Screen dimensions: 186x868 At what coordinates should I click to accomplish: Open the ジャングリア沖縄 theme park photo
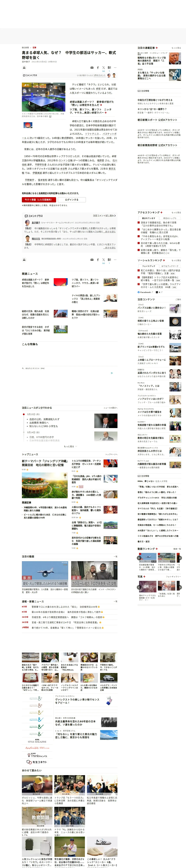tap(45, 485)
